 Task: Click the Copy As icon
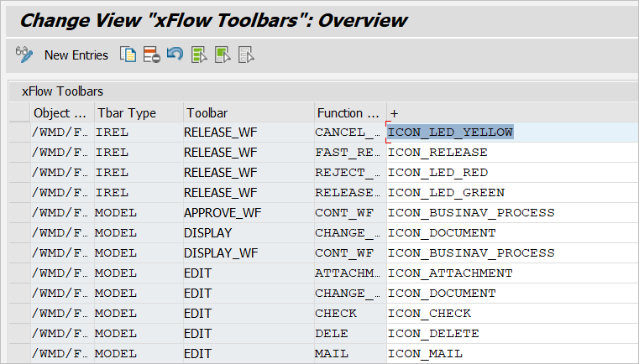[128, 55]
